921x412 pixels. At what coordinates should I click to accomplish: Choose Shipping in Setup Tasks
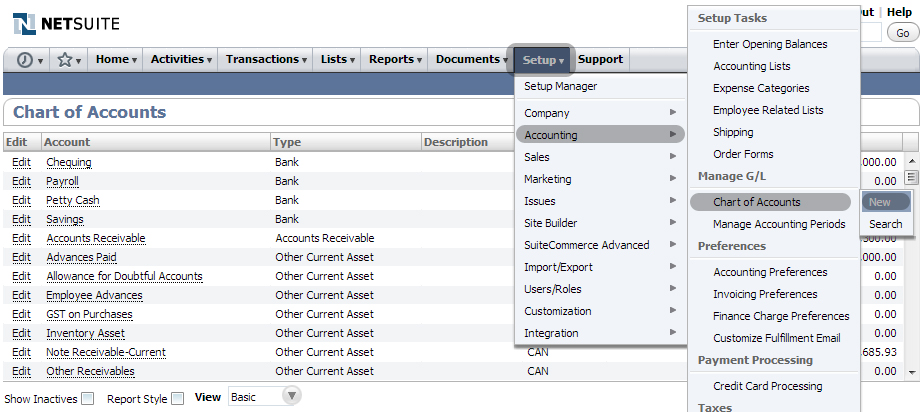pyautogui.click(x=733, y=132)
